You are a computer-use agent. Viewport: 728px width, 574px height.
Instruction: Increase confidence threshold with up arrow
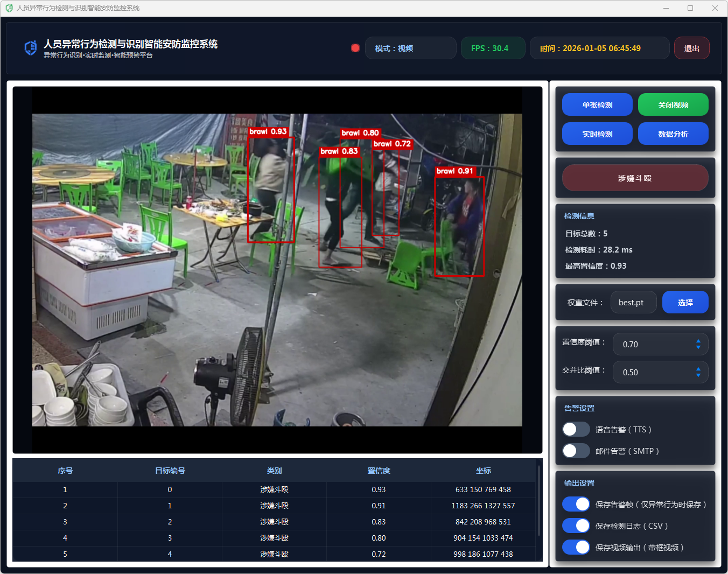coord(698,341)
